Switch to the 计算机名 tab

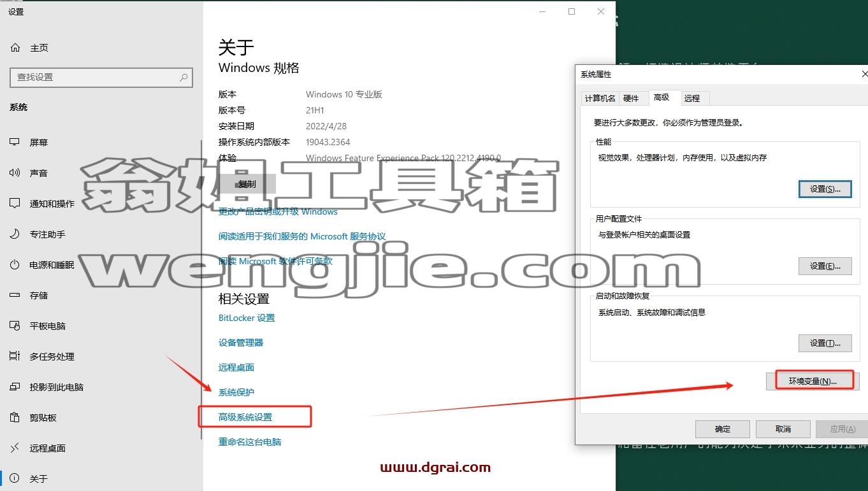tap(600, 98)
